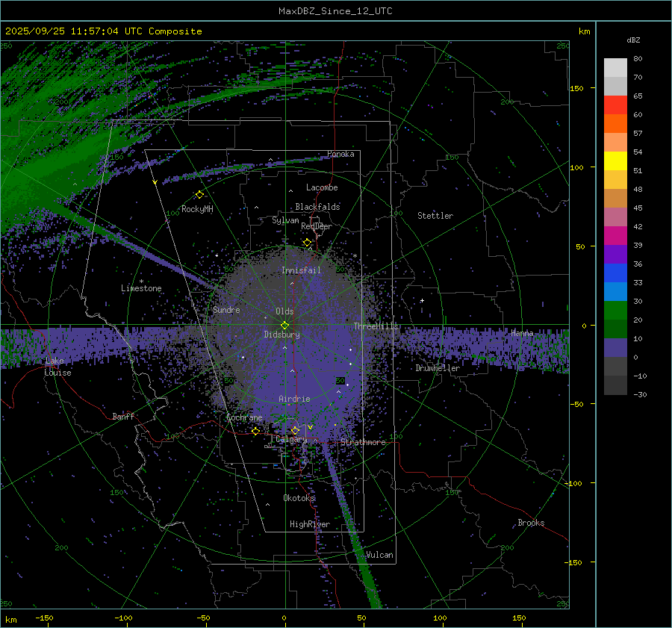Select the bright yellow 51-54 dBZ legend swatch
672x628 pixels.
click(615, 161)
